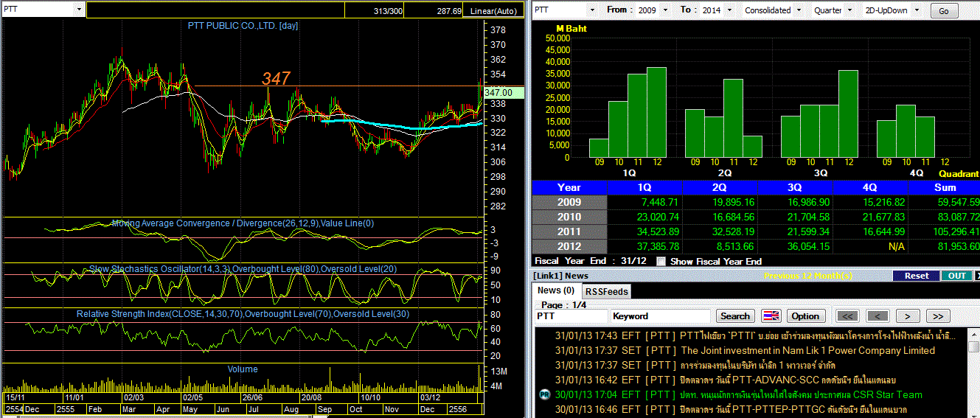Click the 37,385.78 cell for 2012 1Q
Viewport: 980px width, 418px height.
(x=644, y=246)
